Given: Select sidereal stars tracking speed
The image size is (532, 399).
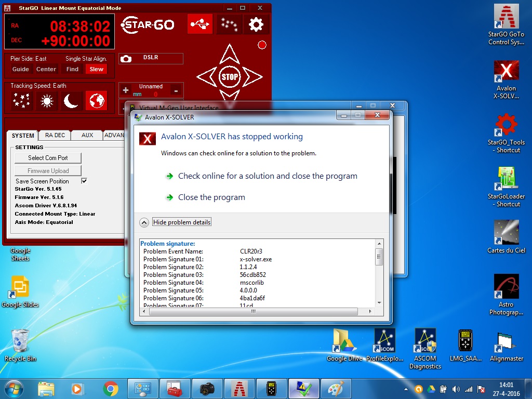Looking at the screenshot, I should (x=21, y=100).
